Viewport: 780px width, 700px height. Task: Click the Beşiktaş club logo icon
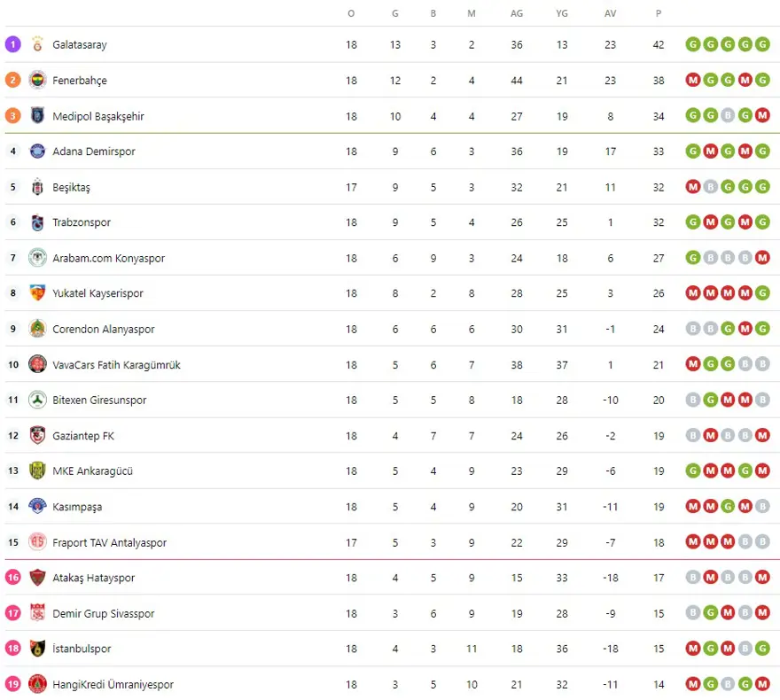37,187
